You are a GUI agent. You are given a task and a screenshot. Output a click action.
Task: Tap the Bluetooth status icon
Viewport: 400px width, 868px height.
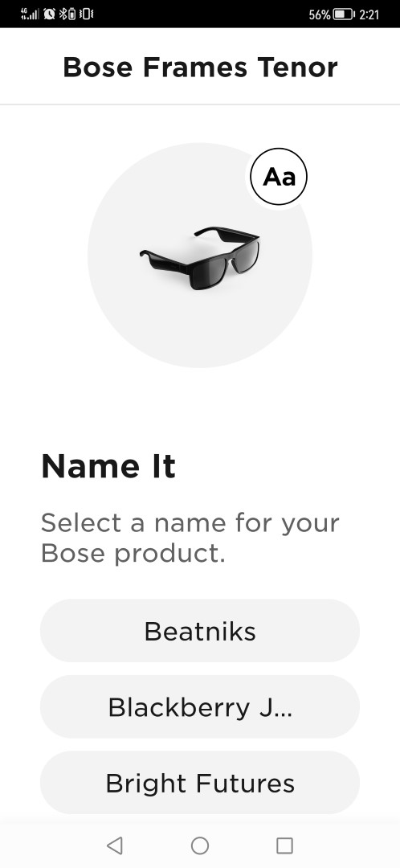tap(62, 14)
